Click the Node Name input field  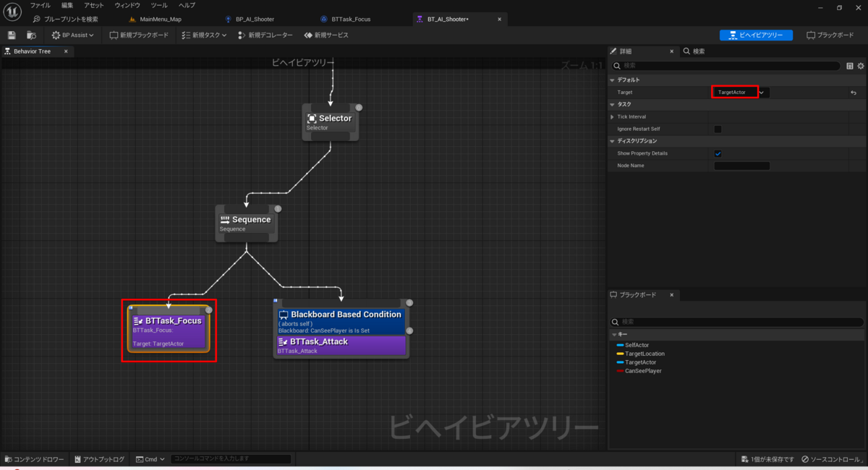(741, 165)
